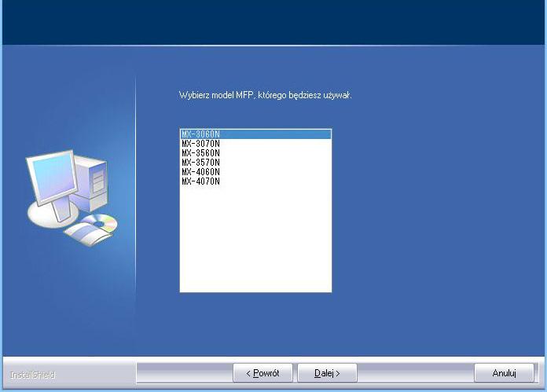The height and width of the screenshot is (392, 547).
Task: Select MX-3060N in the model list
Action: 255,134
